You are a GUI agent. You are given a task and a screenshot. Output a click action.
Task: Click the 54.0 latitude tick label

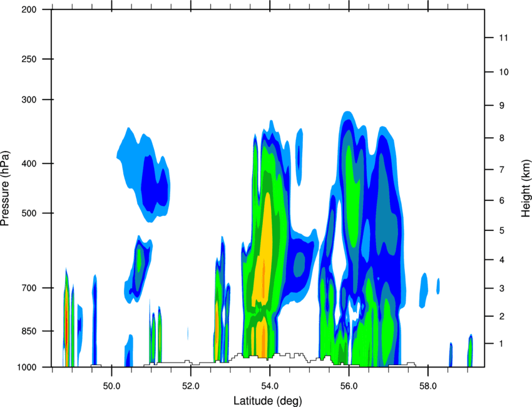270,386
